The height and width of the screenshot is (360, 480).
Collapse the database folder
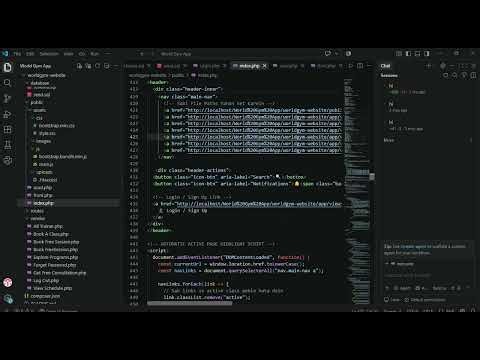coord(40,83)
